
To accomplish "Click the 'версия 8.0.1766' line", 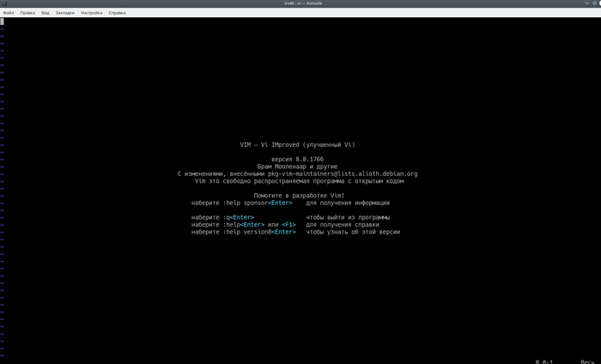I will [x=297, y=159].
